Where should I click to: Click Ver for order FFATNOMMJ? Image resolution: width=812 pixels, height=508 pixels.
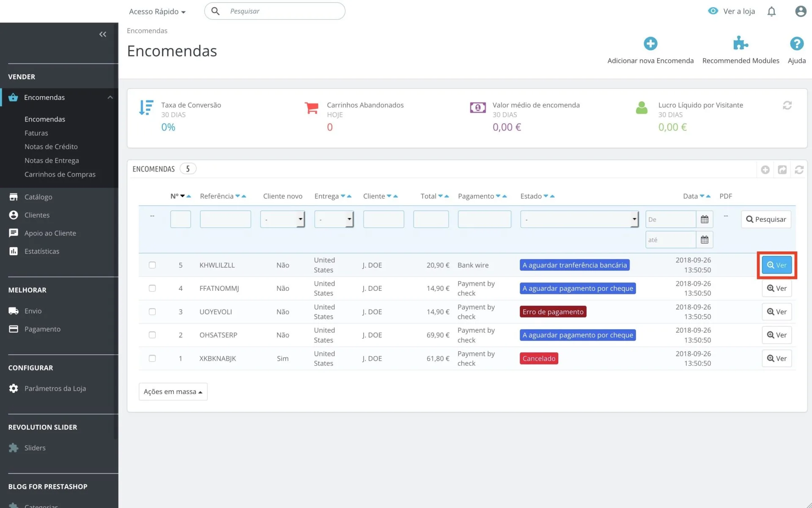(x=776, y=288)
